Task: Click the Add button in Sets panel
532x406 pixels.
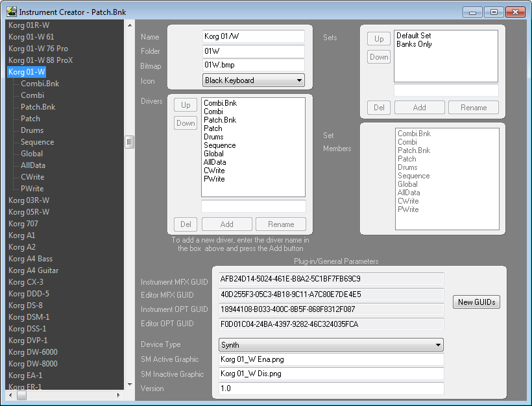Action: [419, 108]
